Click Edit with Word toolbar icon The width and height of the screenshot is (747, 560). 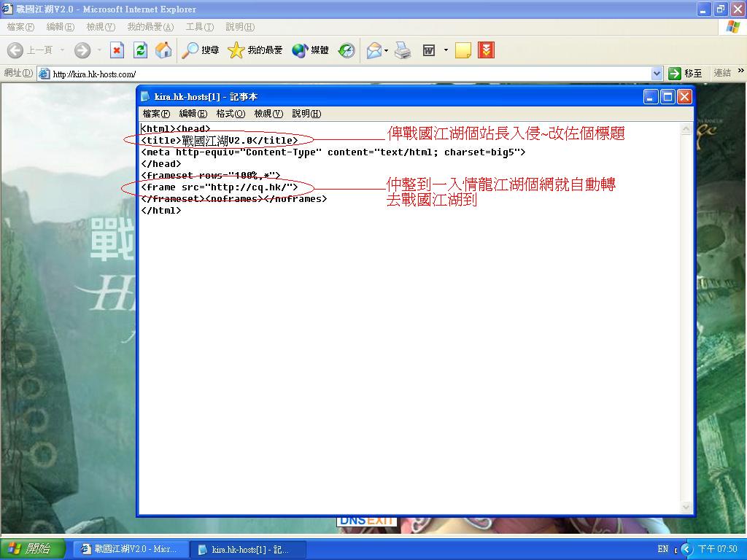[429, 50]
